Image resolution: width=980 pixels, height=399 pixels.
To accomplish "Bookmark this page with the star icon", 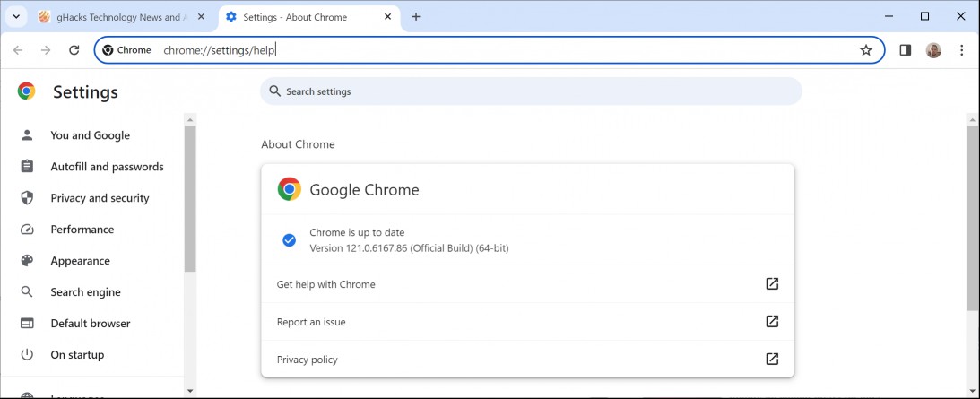I will (865, 50).
